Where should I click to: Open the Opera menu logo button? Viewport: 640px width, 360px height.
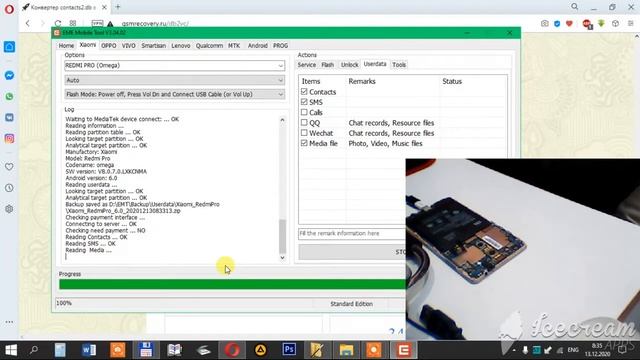(9, 9)
